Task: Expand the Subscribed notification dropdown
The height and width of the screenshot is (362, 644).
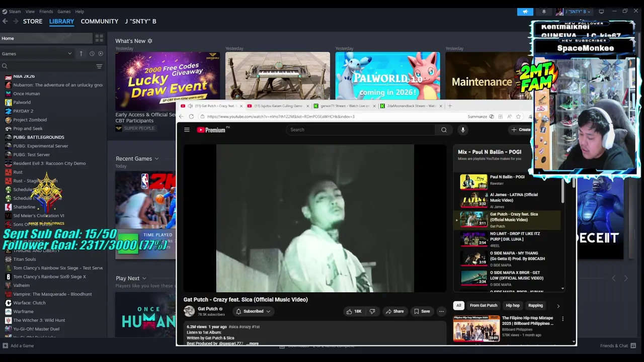Action: point(253,311)
